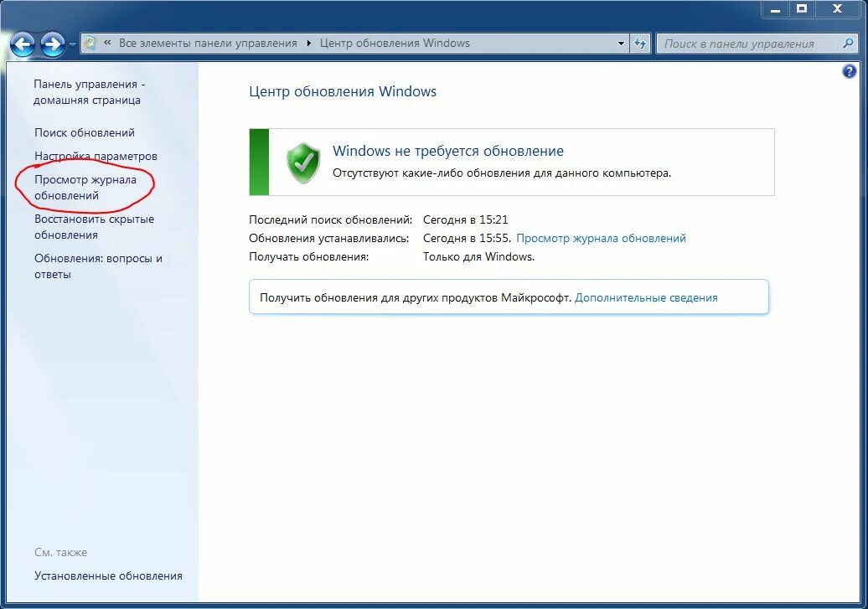
Task: Go forward with the Forward arrow button
Action: tap(53, 44)
